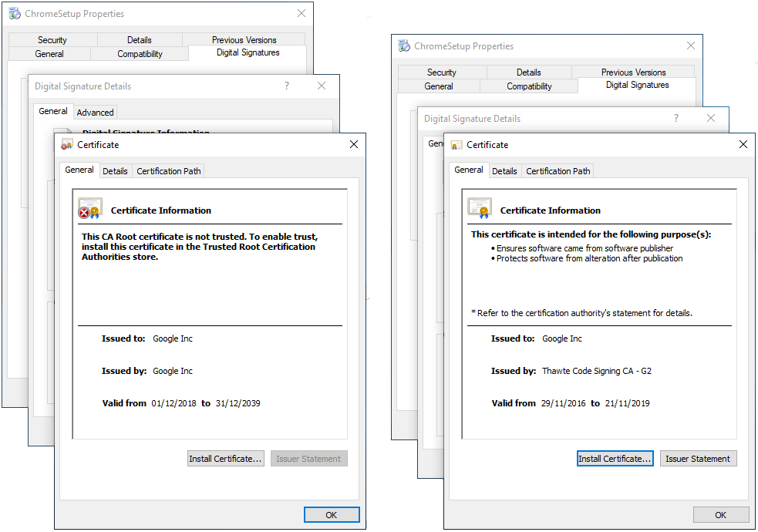Open Security tab in right ChromeSetup Properties
Viewport: 758px width, 532px height.
tap(441, 72)
